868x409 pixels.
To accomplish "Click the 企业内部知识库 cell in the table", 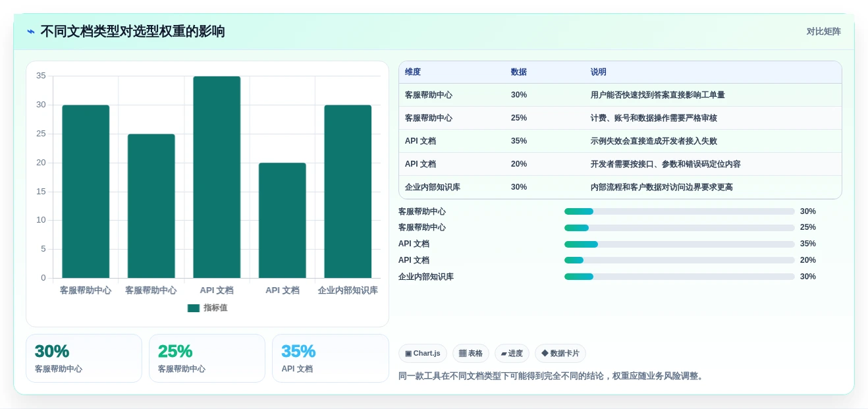I will coord(433,187).
